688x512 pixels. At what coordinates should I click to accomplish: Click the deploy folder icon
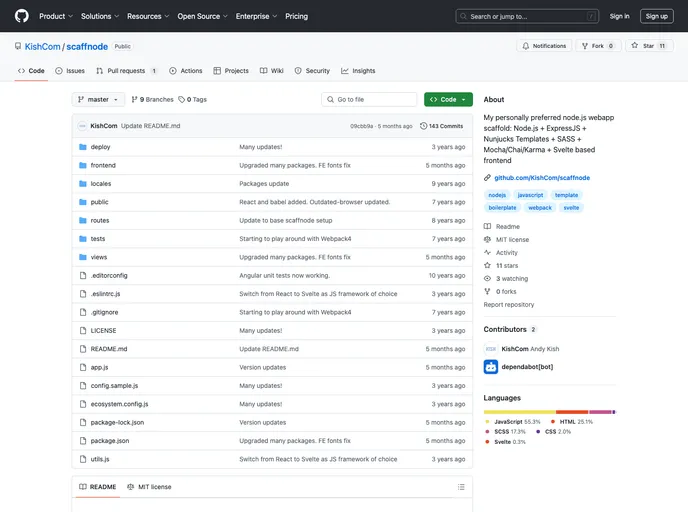pyautogui.click(x=82, y=147)
